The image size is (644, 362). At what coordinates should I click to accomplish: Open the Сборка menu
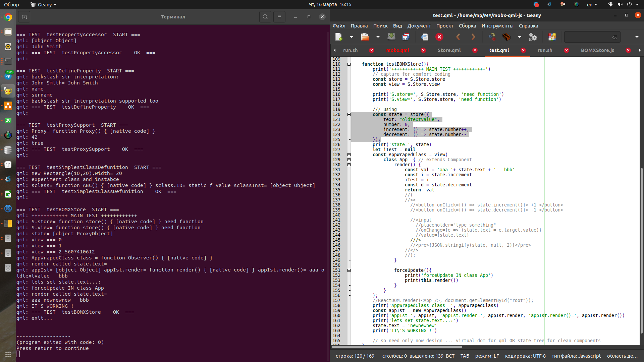coord(467,26)
